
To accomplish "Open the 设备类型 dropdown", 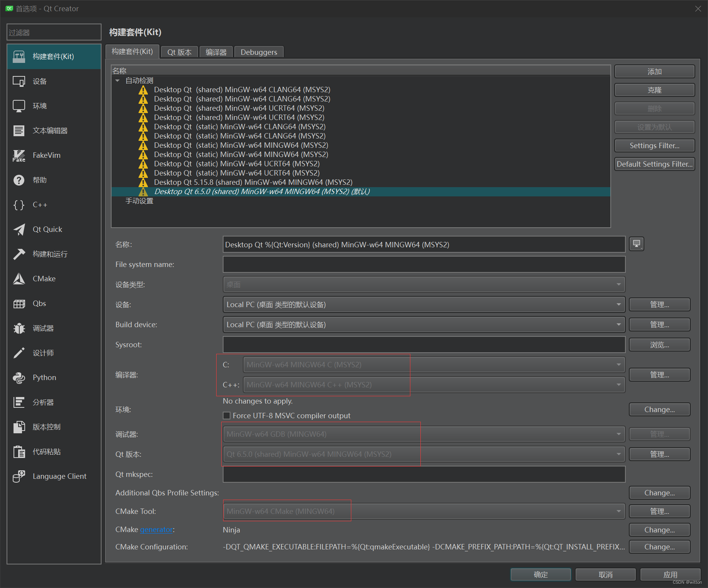I will point(424,285).
